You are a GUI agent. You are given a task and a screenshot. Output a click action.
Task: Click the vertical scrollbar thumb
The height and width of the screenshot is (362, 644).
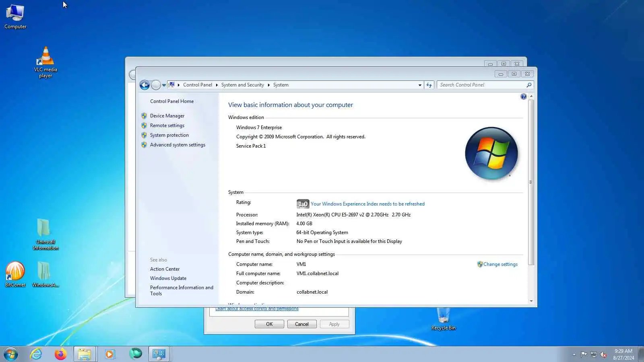coord(531,182)
